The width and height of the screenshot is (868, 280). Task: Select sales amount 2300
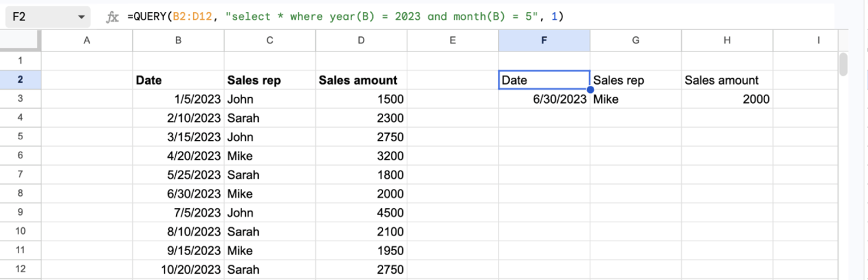click(x=362, y=118)
